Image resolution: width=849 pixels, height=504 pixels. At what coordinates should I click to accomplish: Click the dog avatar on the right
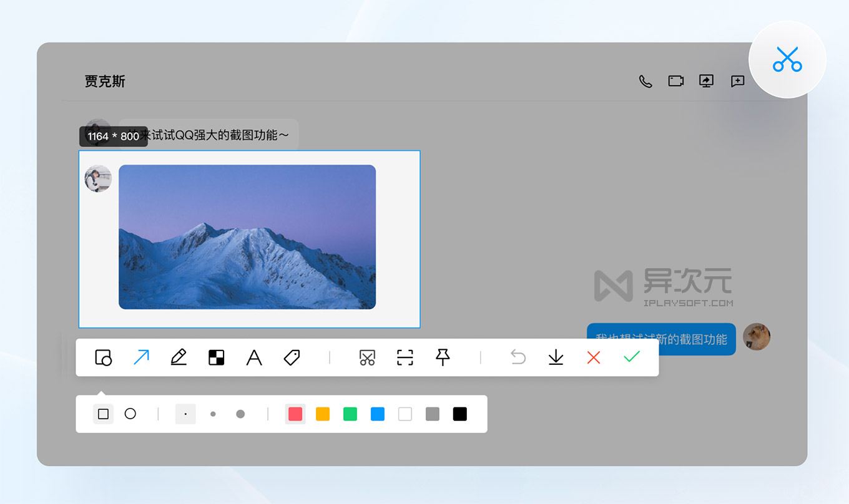[756, 337]
